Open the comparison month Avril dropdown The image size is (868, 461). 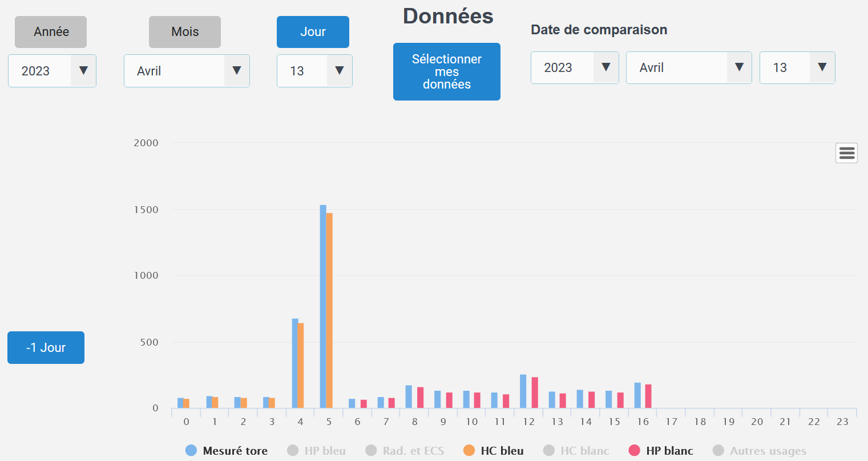pyautogui.click(x=689, y=67)
